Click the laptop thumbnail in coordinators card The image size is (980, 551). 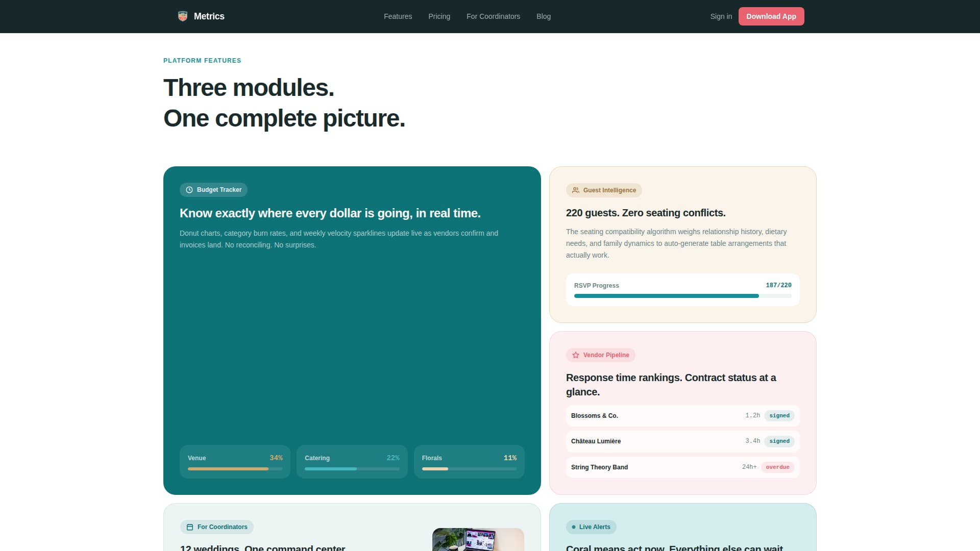(478, 539)
